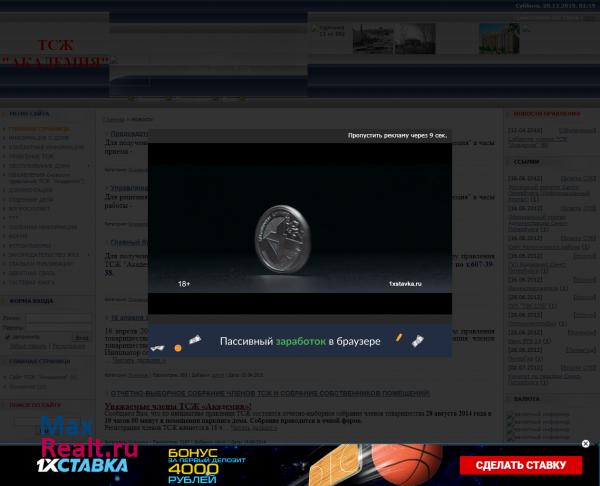Expand the ЗАКОНОДАТЕЛЬСТВО ЖКХ submenu arrow
This screenshot has height=486, width=600.
(89, 255)
